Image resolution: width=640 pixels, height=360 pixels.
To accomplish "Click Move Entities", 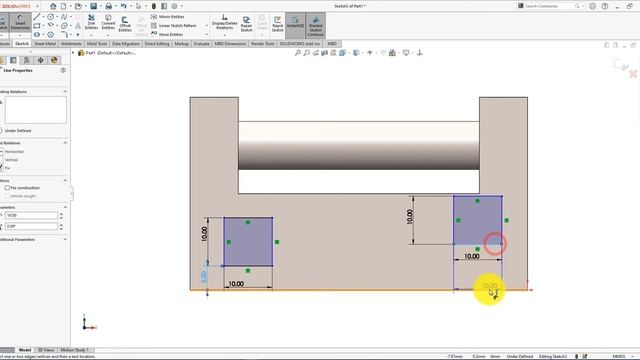I will 167,35.
